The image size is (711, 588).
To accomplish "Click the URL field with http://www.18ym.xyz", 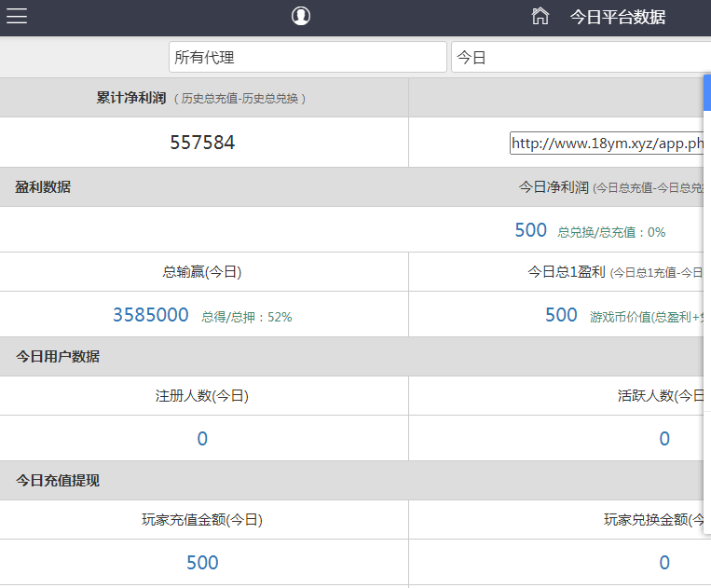I will point(606,144).
